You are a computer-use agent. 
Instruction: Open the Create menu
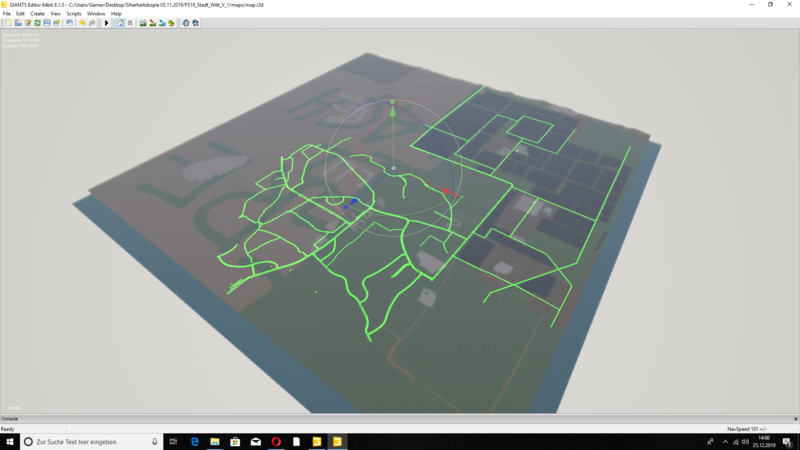(37, 13)
